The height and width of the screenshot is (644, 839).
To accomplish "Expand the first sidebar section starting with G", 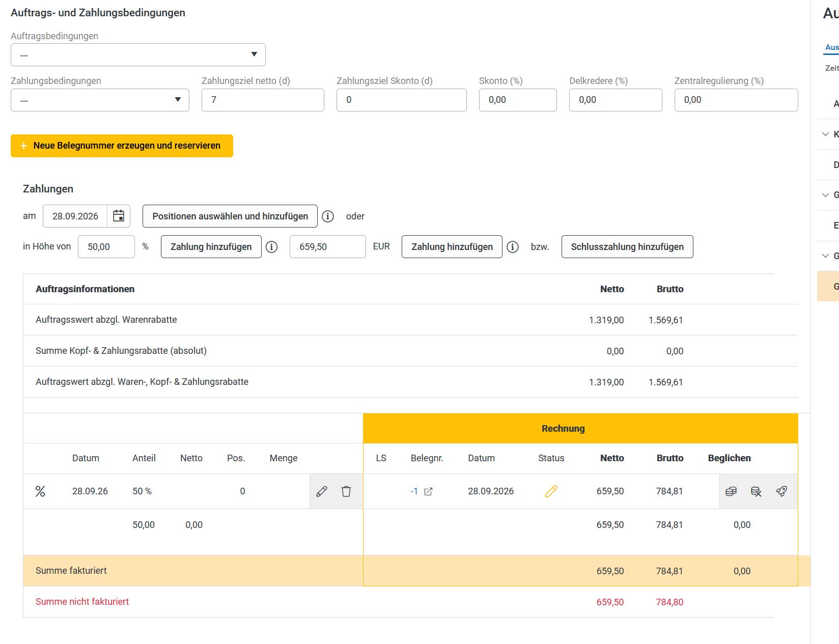I will pos(825,195).
